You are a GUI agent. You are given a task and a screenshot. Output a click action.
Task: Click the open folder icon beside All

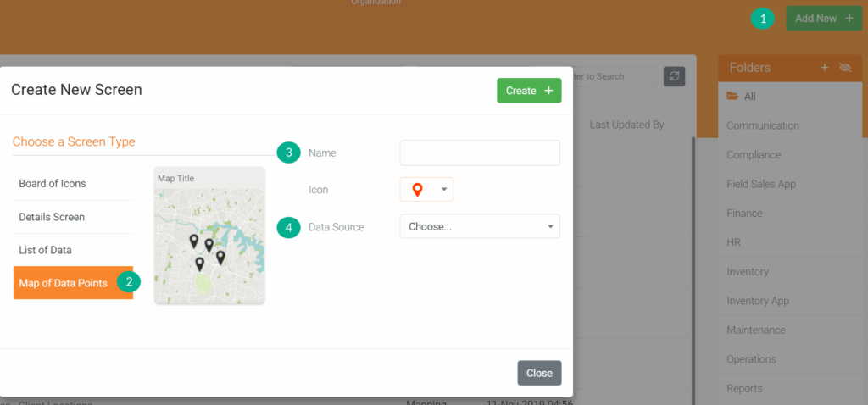point(732,97)
